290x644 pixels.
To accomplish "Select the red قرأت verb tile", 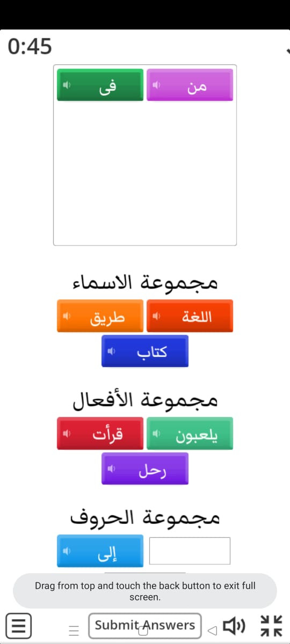I will (100, 433).
